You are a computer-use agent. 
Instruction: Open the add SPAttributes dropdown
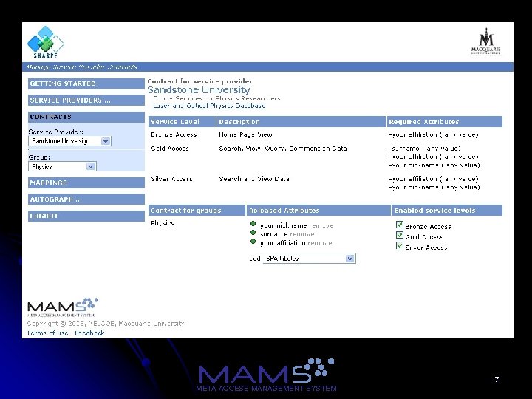pos(309,259)
